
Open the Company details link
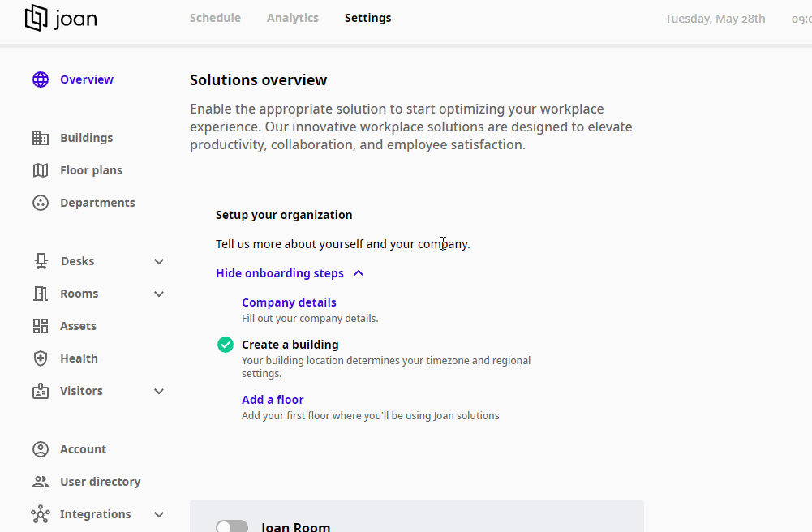click(289, 302)
